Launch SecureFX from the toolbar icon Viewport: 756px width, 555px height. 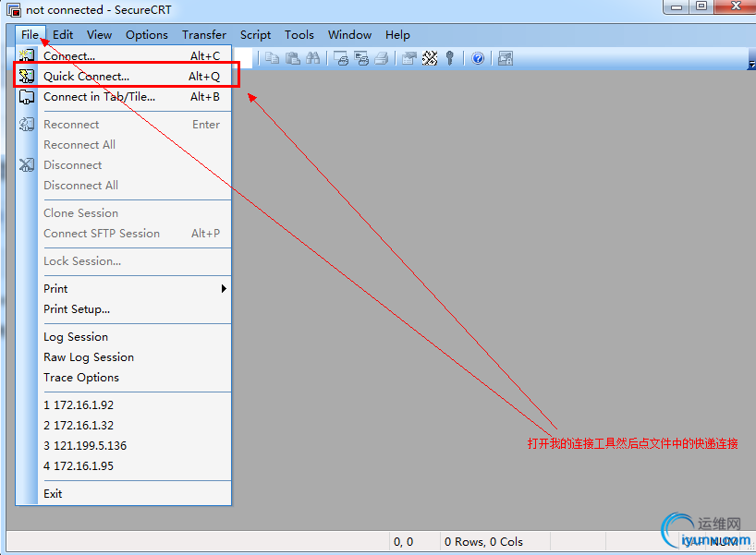tap(506, 58)
